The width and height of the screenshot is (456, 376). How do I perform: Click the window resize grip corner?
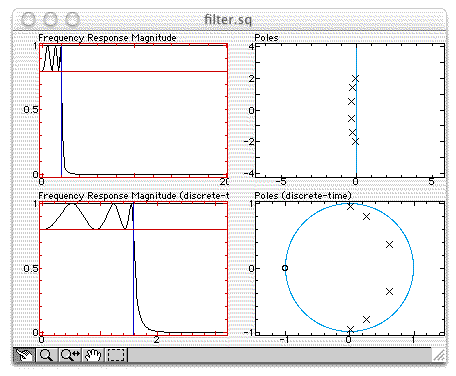tap(439, 355)
